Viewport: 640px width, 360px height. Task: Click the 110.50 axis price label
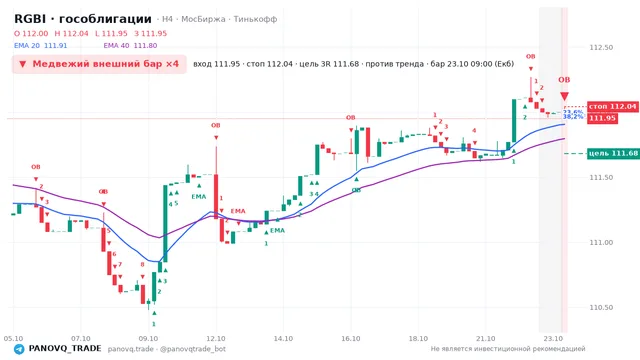pyautogui.click(x=601, y=307)
